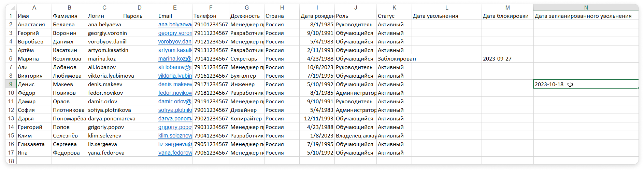The height and width of the screenshot is (171, 644).
Task: Select column N header
Action: point(586,8)
